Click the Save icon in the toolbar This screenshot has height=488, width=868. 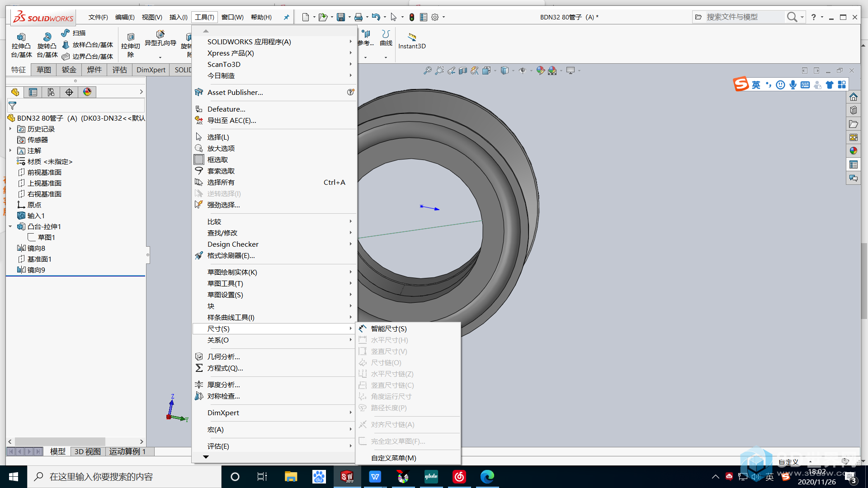(x=341, y=17)
